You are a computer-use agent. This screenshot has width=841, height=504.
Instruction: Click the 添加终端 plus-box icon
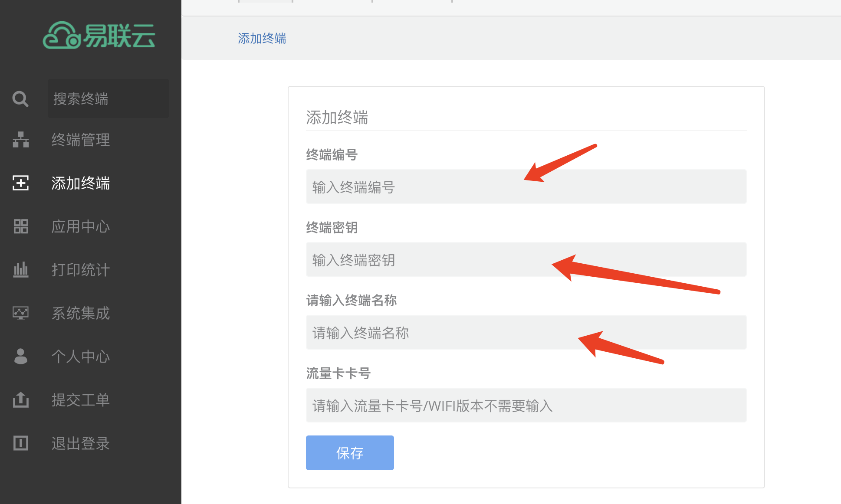point(21,183)
